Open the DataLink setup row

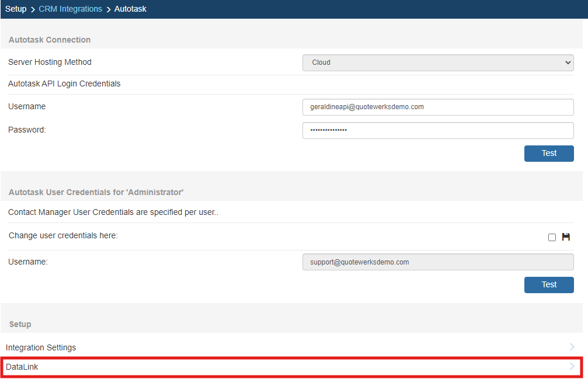[x=22, y=367]
